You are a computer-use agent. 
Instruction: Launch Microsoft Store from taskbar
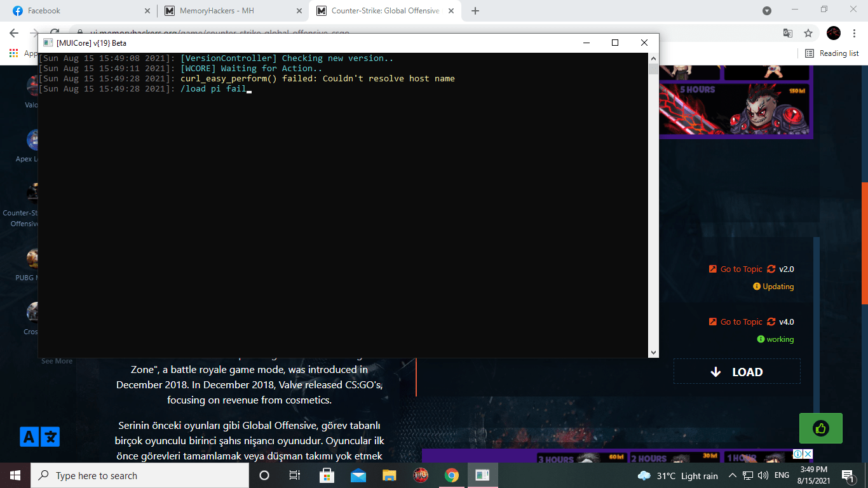[x=327, y=475]
